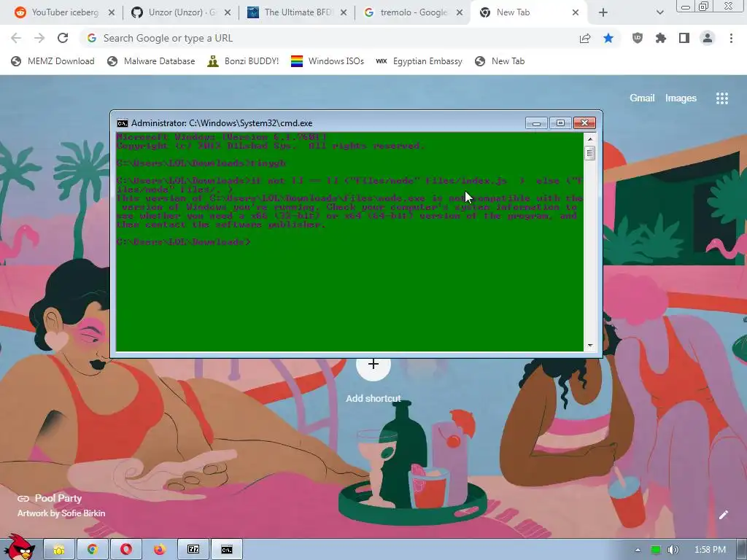Open the Angry Birds Start button
The height and width of the screenshot is (560, 747).
(x=19, y=548)
